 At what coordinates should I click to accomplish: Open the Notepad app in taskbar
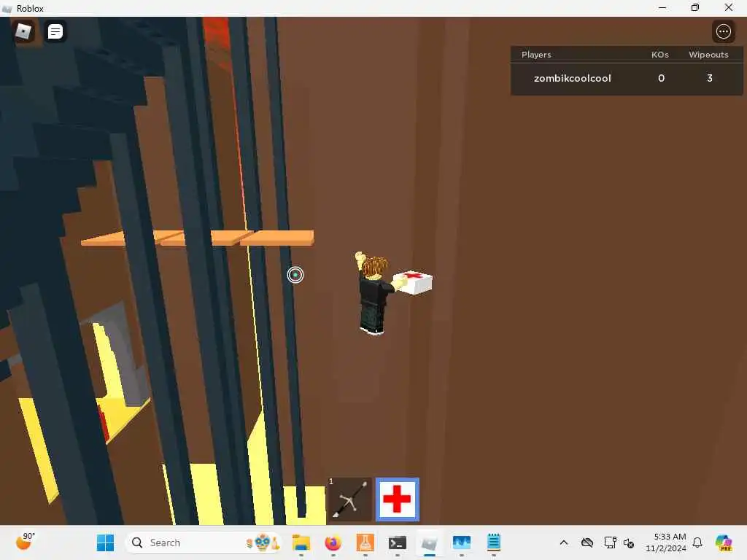point(494,542)
